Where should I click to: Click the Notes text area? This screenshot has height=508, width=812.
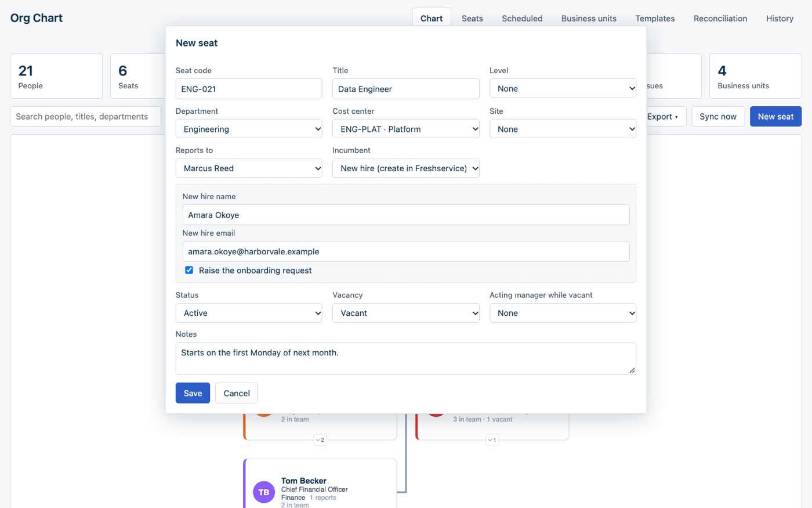[406, 358]
